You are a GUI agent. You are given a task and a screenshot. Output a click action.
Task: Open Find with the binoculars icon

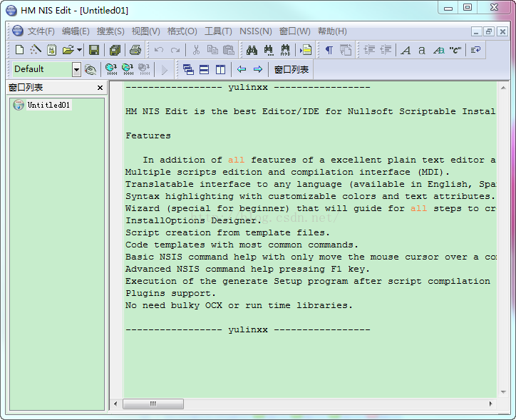click(252, 50)
